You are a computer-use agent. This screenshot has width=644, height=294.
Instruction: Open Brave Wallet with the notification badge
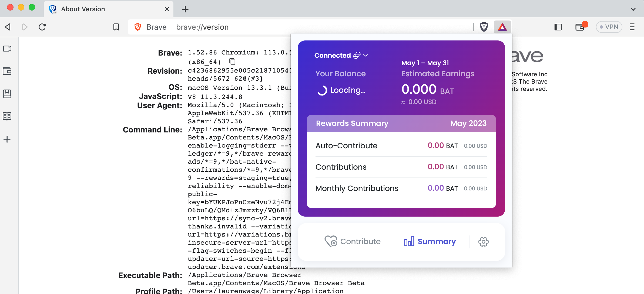pos(580,27)
